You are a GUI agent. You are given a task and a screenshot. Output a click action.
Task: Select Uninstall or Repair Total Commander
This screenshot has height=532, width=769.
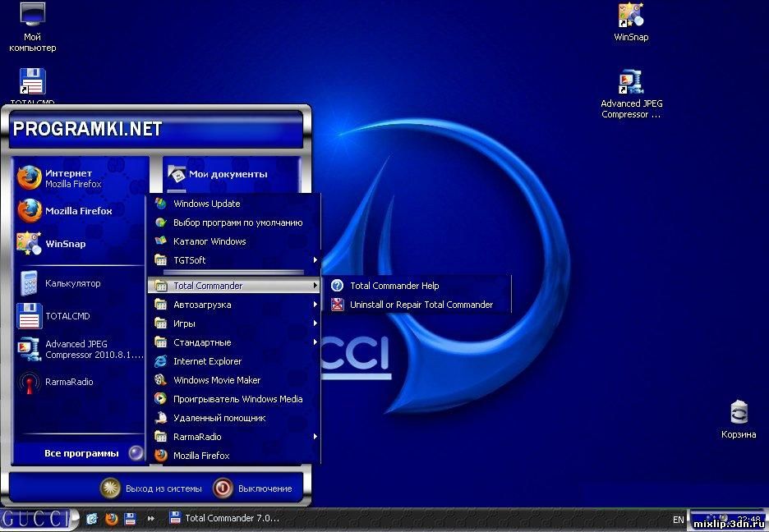coord(417,305)
